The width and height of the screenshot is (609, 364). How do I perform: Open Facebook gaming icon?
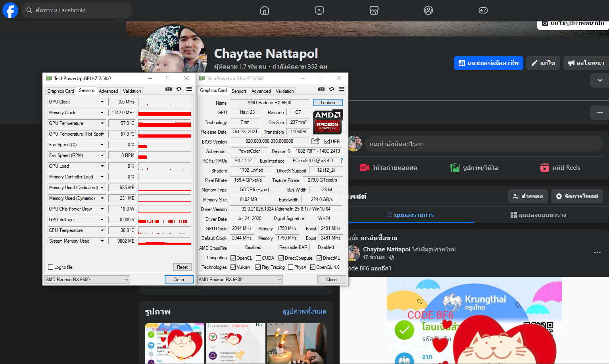click(x=483, y=10)
